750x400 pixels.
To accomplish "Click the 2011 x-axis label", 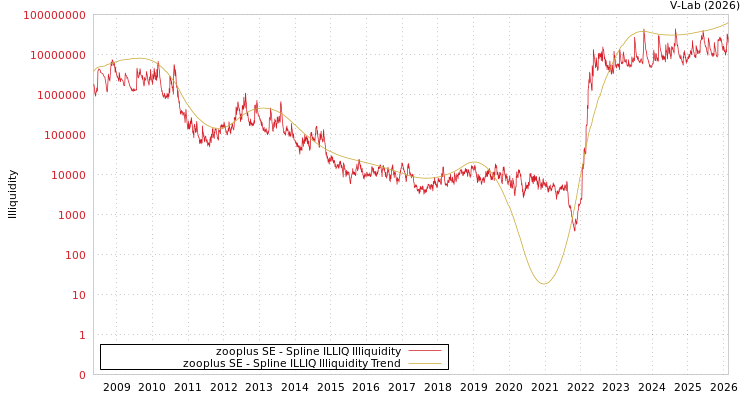I will (188, 387).
